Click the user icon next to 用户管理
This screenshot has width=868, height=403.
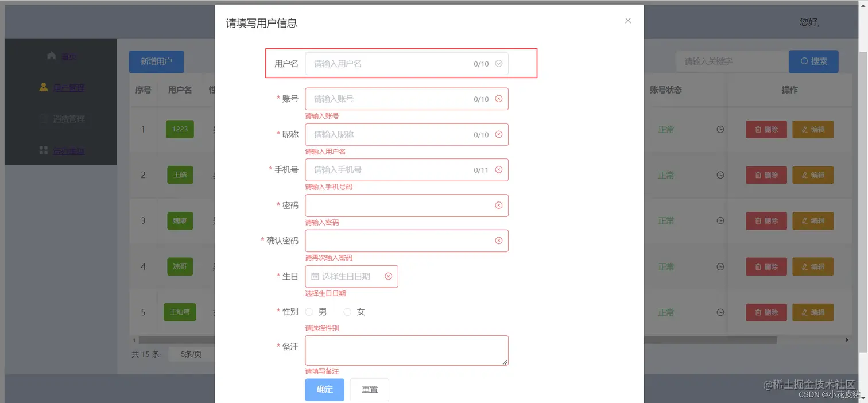(43, 88)
